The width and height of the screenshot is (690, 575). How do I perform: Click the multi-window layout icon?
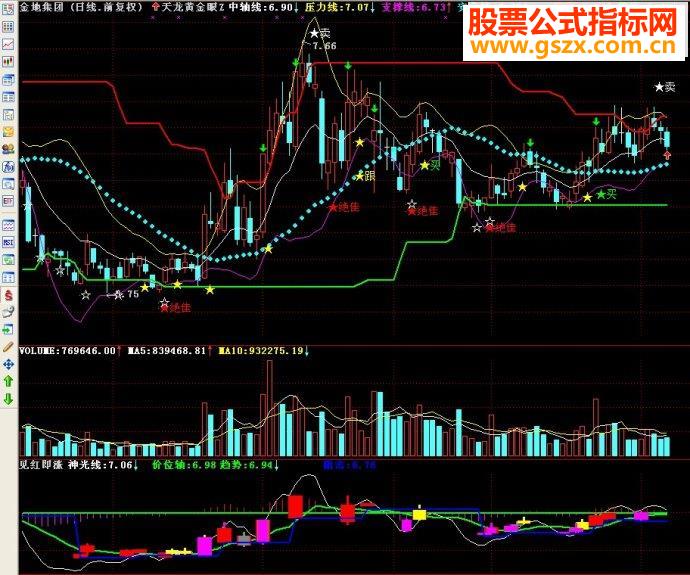pyautogui.click(x=8, y=79)
